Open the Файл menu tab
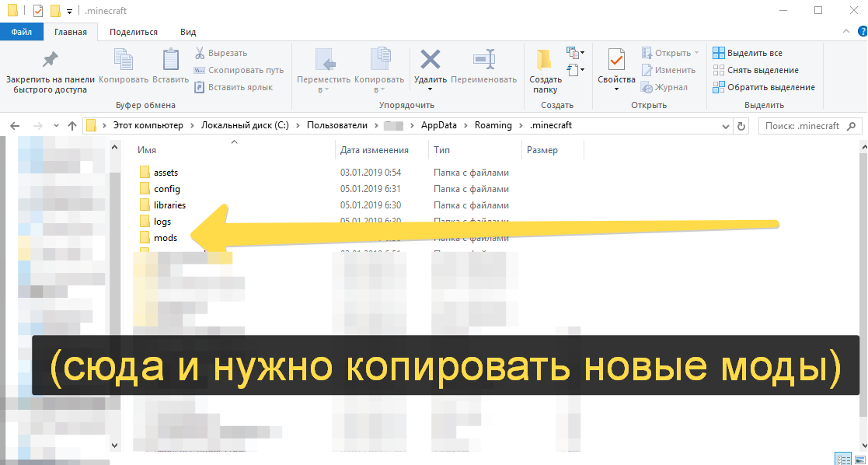This screenshot has height=465, width=868. pos(22,32)
